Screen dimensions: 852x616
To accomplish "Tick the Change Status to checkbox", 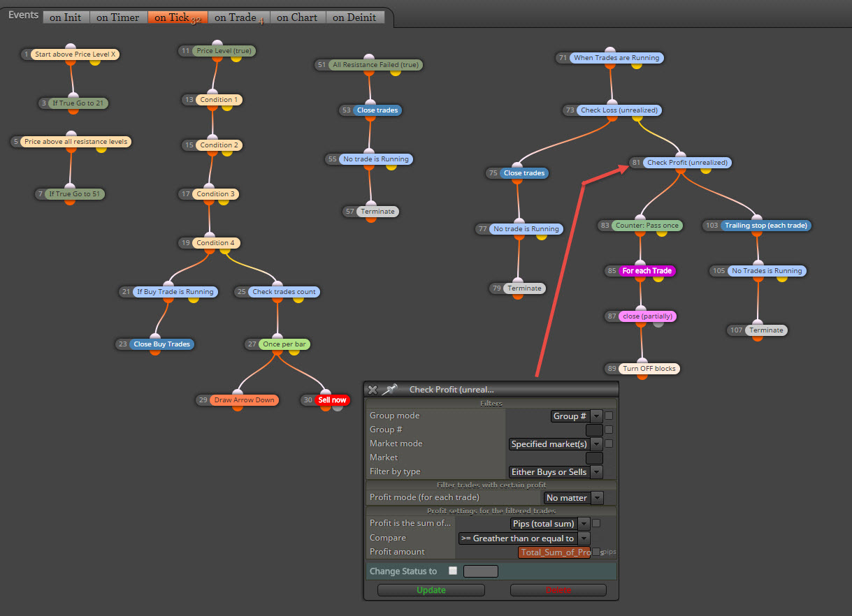I will [x=453, y=571].
